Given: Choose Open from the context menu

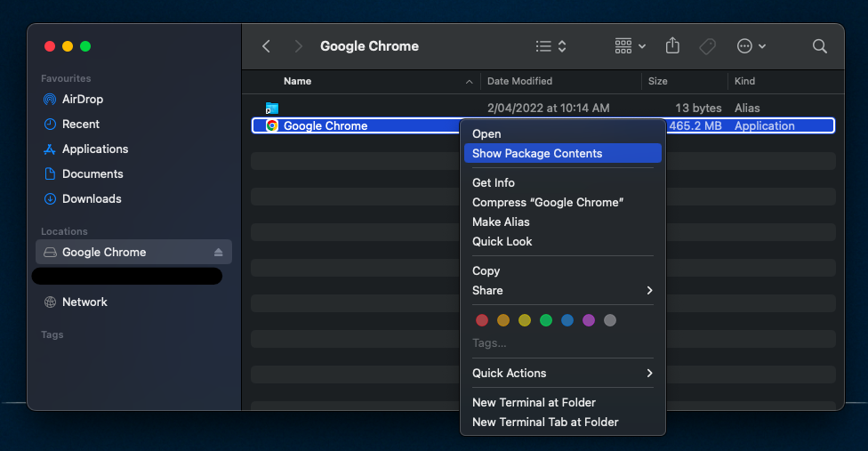Looking at the screenshot, I should point(562,134).
